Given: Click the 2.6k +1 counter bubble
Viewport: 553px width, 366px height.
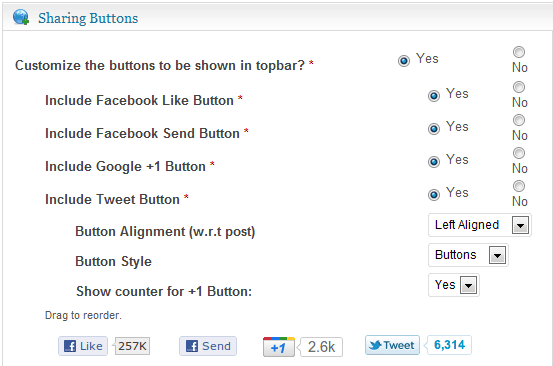Looking at the screenshot, I should pyautogui.click(x=320, y=347).
